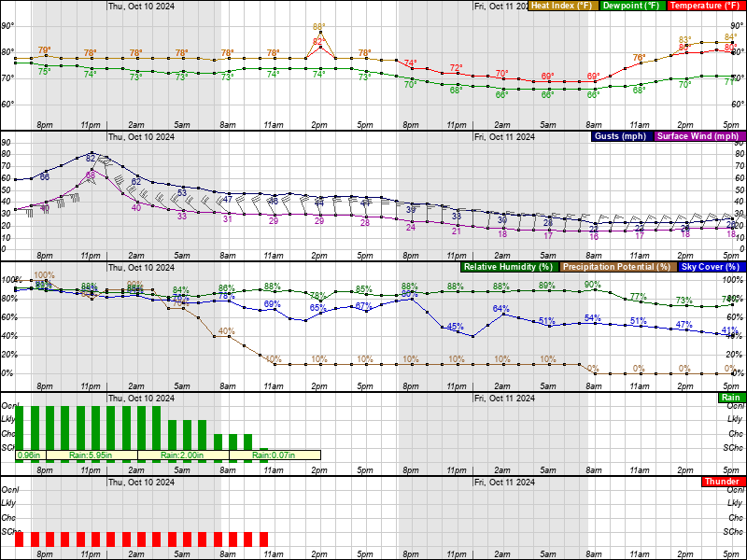Click the 21 surface wind value
This screenshot has height=560, width=747.
point(457,231)
